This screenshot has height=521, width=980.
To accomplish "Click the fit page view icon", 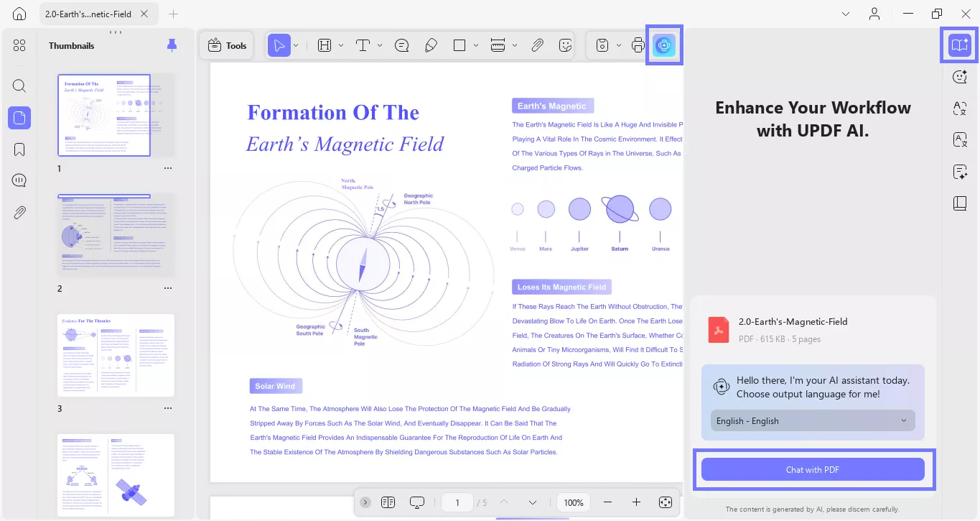I will pyautogui.click(x=665, y=502).
